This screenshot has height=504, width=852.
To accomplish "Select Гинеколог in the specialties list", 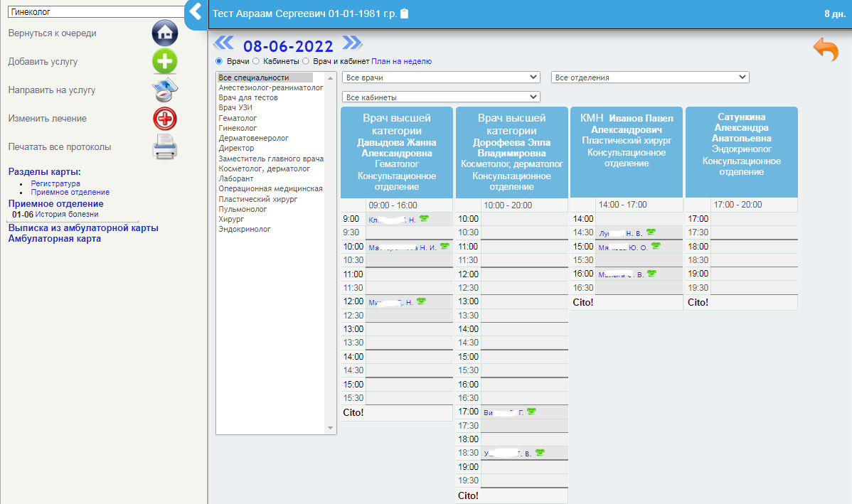I will (x=238, y=128).
